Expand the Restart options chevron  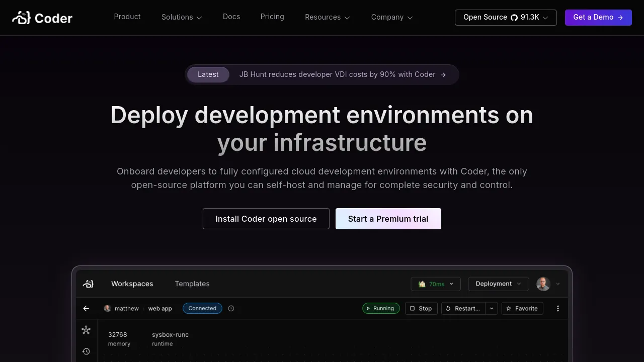point(492,308)
